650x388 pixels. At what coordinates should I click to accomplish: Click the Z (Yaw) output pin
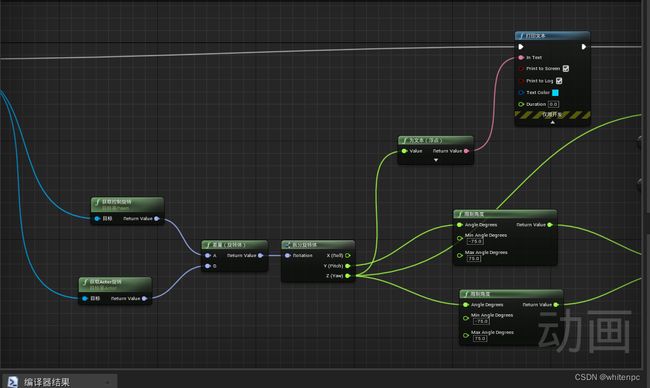[348, 276]
